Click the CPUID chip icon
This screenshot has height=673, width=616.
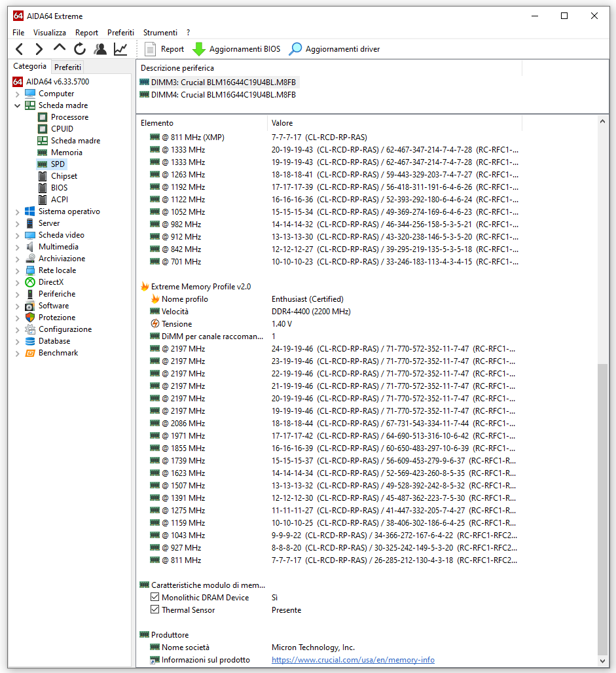[x=43, y=129]
